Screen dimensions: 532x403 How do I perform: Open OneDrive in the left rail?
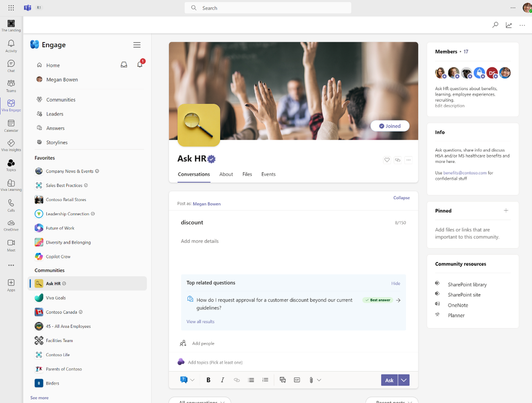tap(11, 225)
